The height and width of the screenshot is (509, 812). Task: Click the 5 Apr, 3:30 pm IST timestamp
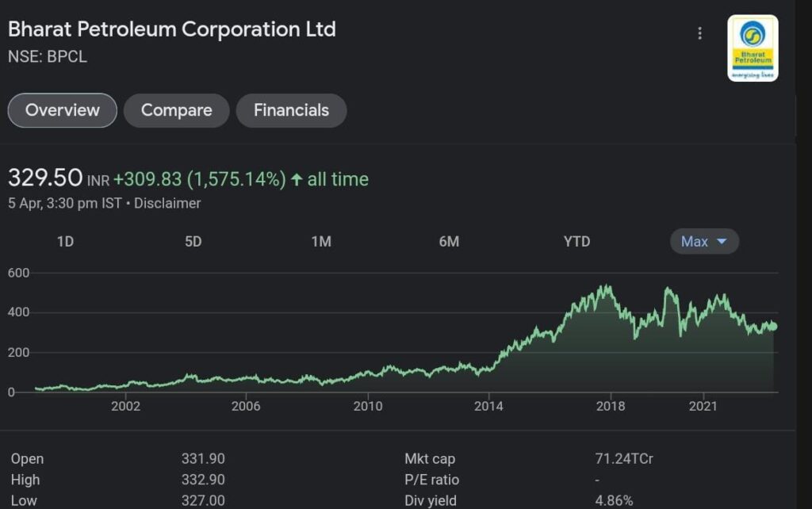coord(65,203)
